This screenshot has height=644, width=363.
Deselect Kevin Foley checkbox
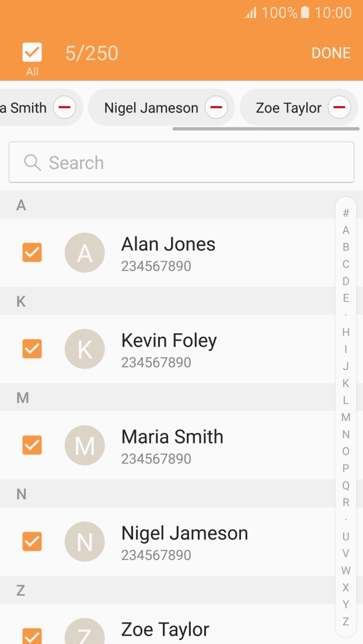click(32, 349)
